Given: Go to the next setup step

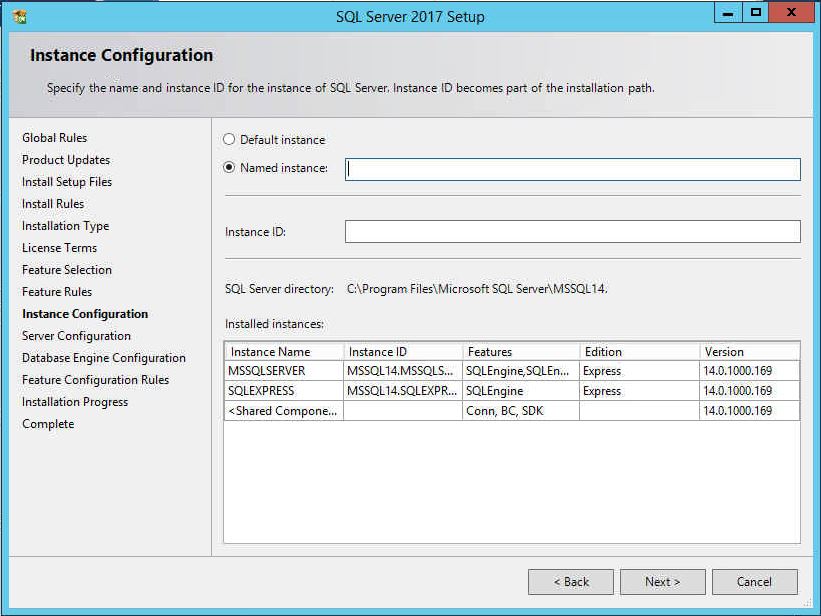Looking at the screenshot, I should pos(662,582).
